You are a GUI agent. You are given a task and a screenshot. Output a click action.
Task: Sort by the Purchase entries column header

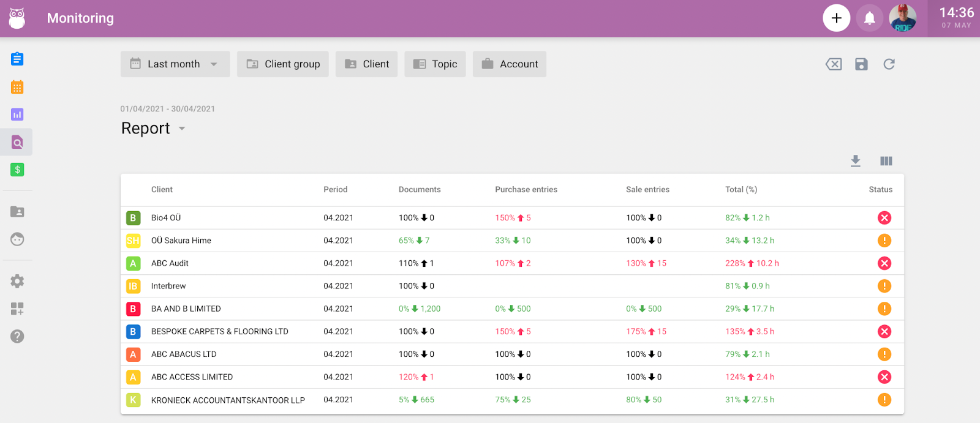click(526, 190)
